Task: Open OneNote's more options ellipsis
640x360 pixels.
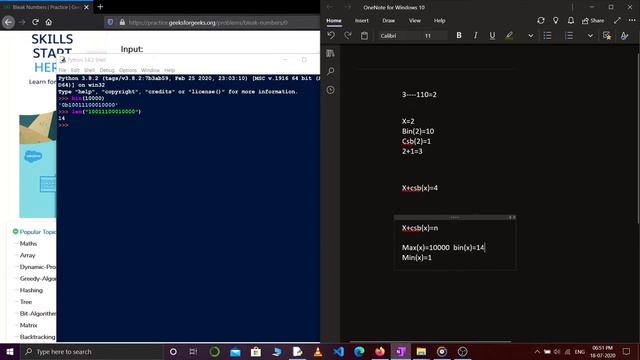Action: coord(632,20)
